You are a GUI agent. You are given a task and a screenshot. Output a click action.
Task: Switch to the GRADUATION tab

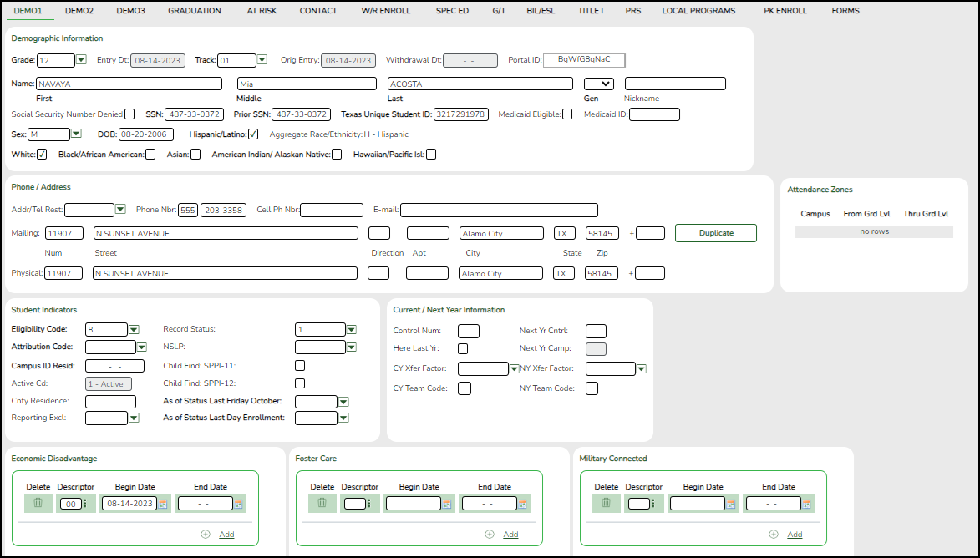click(x=195, y=11)
